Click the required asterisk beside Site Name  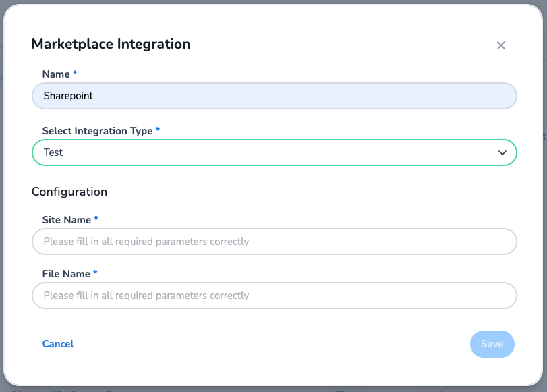[x=96, y=219]
